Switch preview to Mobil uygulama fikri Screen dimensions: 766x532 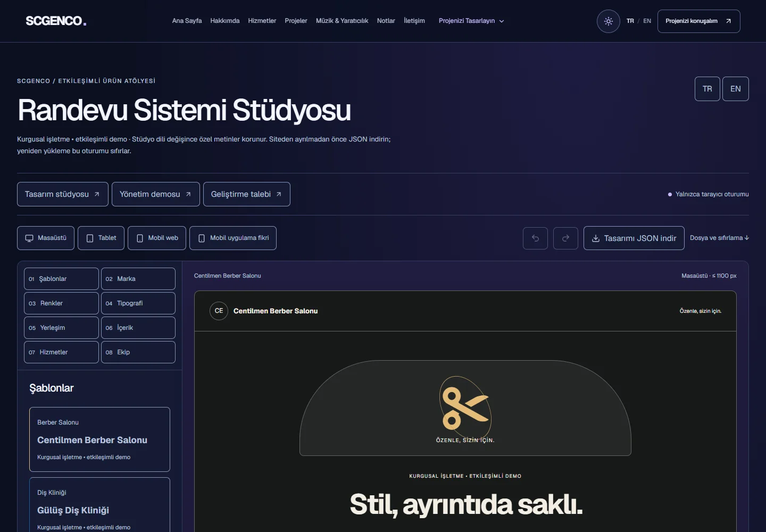(233, 238)
